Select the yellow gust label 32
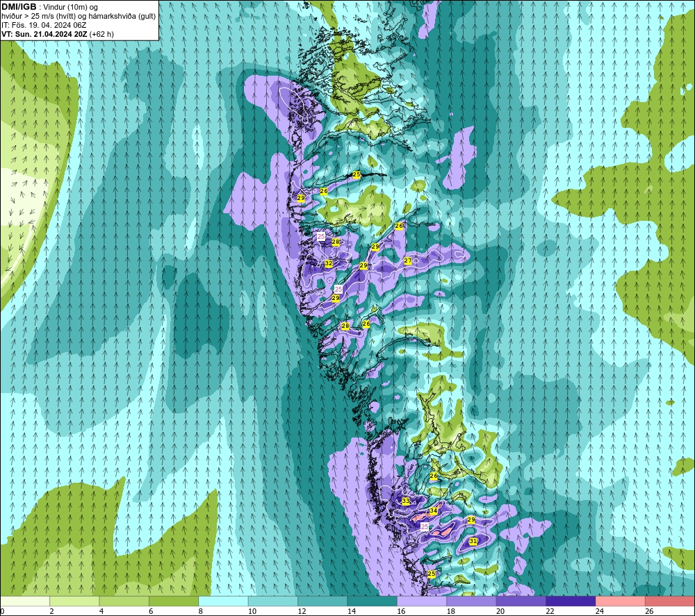Screen dimensions: 695x616 329,263
